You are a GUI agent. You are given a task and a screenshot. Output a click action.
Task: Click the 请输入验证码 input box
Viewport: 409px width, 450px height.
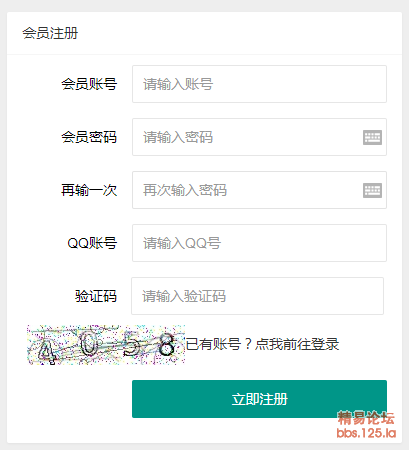[257, 296]
